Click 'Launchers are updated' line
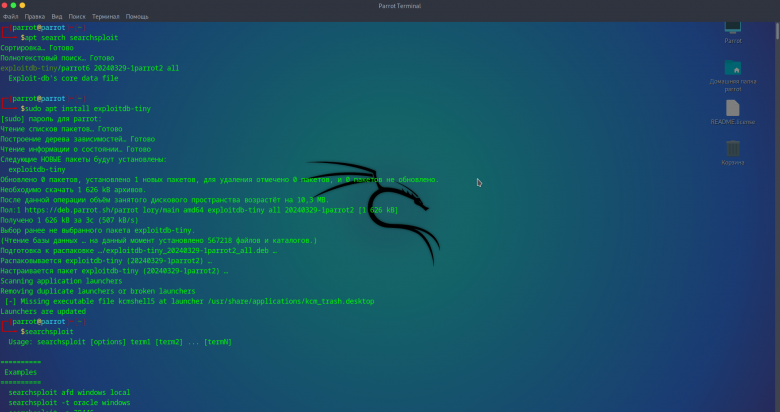Viewport: 780px width, 412px height. [x=43, y=311]
